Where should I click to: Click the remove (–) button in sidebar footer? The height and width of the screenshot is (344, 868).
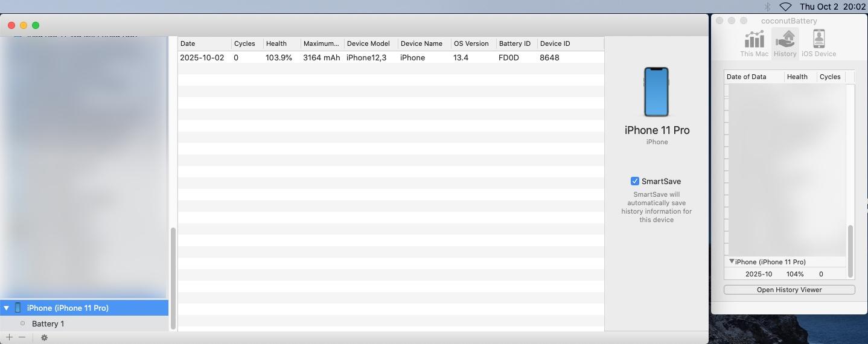click(x=22, y=337)
